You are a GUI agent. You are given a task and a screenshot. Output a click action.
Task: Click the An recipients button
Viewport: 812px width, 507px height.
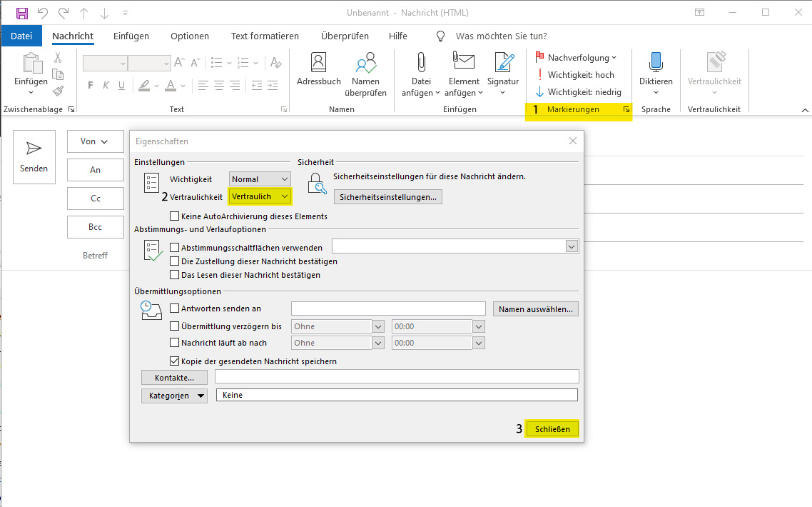coord(96,169)
